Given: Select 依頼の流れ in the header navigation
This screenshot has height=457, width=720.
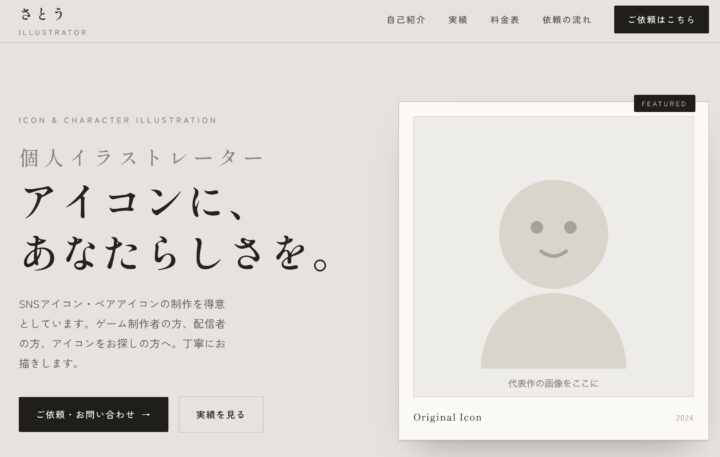Looking at the screenshot, I should pos(567,20).
